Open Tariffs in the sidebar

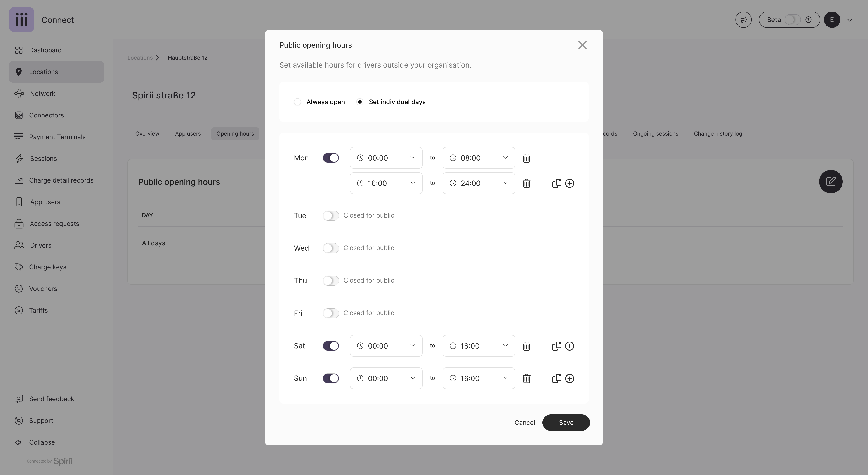coord(38,310)
